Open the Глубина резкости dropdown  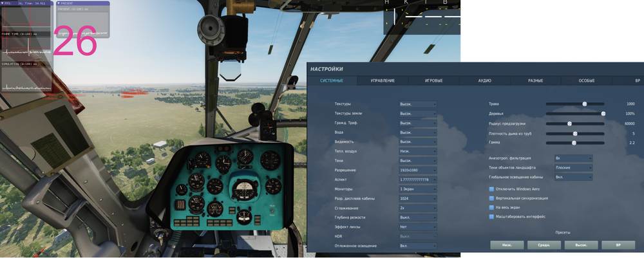(418, 217)
